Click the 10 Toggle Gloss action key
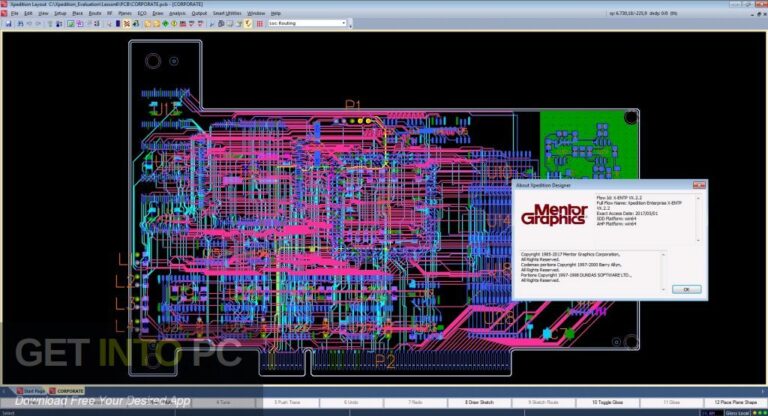Image resolution: width=768 pixels, height=416 pixels. 608,402
